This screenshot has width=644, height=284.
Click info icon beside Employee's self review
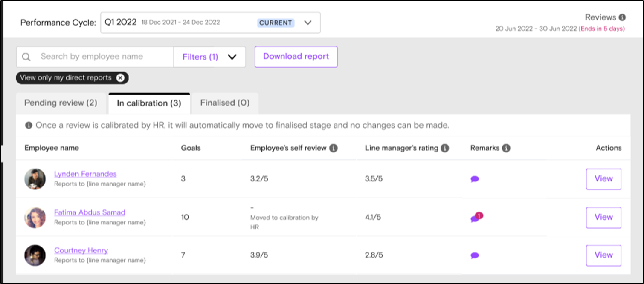[x=334, y=148]
